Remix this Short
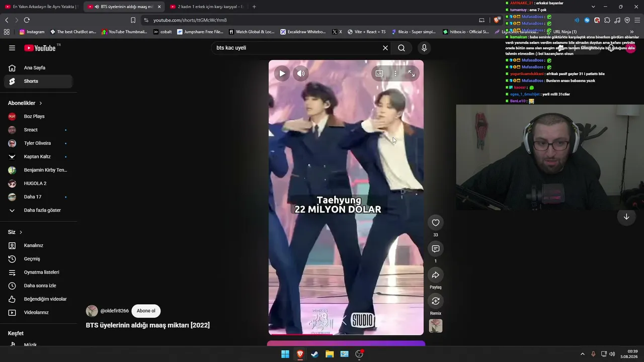Image resolution: width=644 pixels, height=362 pixels. pyautogui.click(x=436, y=301)
